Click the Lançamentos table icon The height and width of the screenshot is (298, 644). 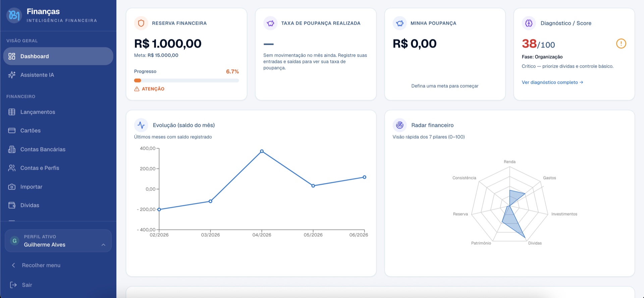(x=12, y=112)
